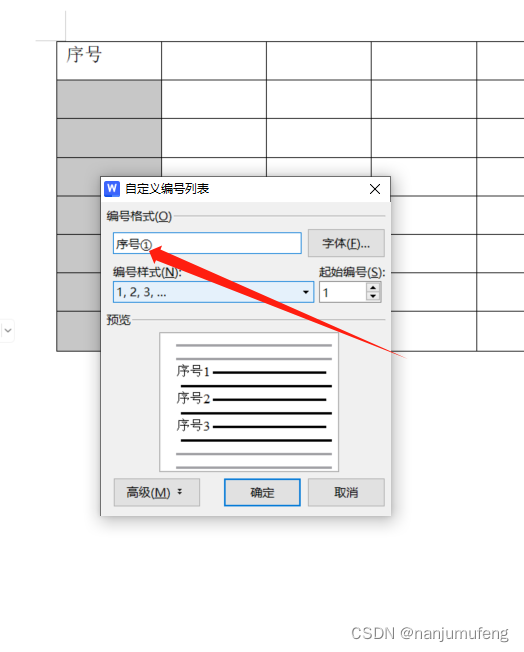Confirm with the 确定 button
Image resolution: width=524 pixels, height=652 pixels.
[x=262, y=492]
